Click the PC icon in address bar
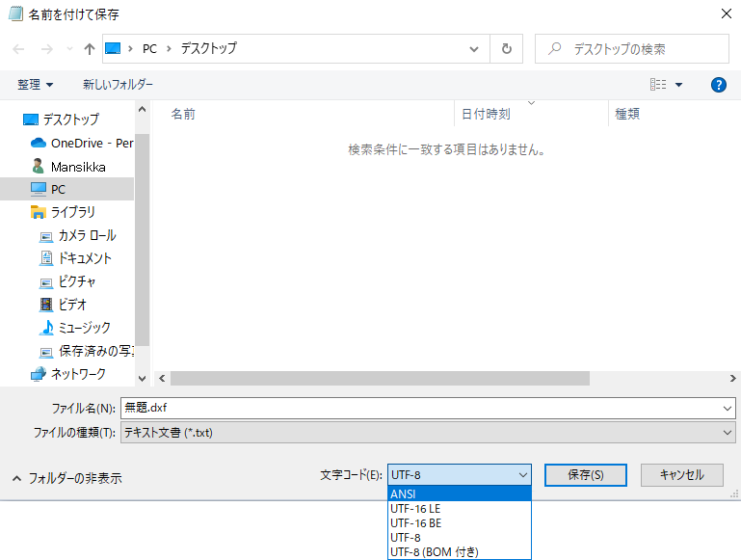This screenshot has height=560, width=741. coord(113,48)
